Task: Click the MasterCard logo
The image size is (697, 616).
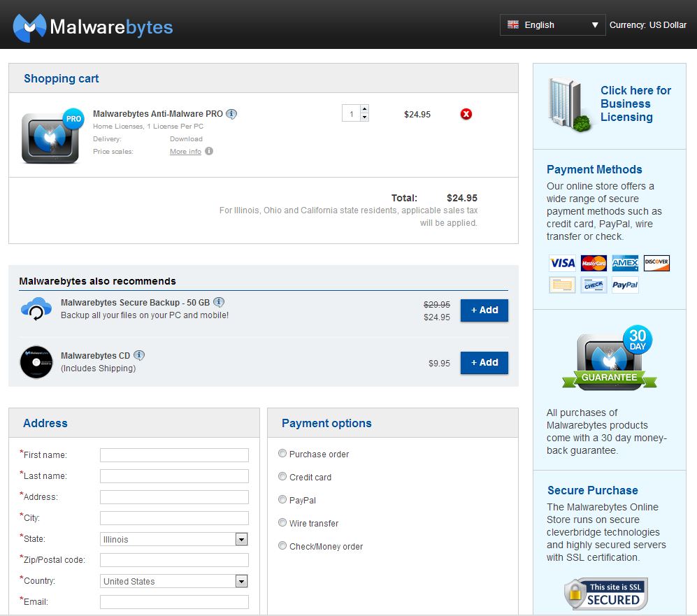Action: (x=594, y=263)
